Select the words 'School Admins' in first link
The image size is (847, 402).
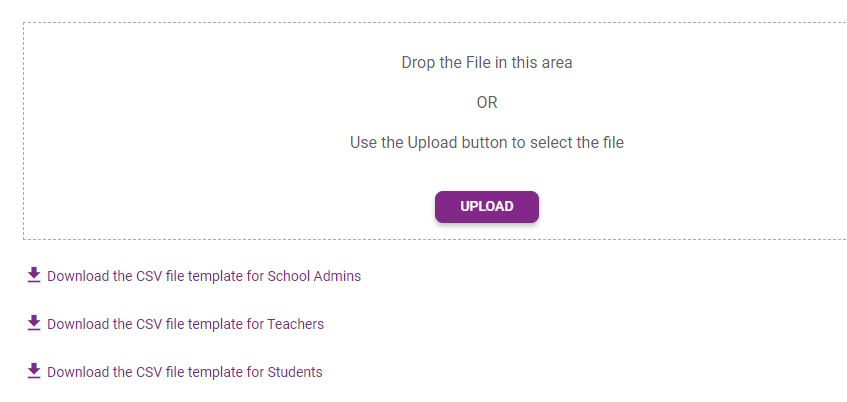pyautogui.click(x=314, y=276)
